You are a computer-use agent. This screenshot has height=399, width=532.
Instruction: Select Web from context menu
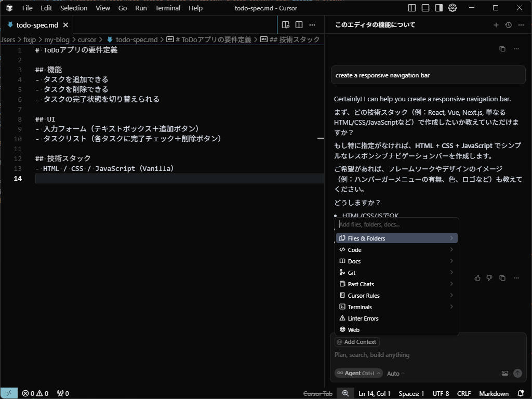354,329
